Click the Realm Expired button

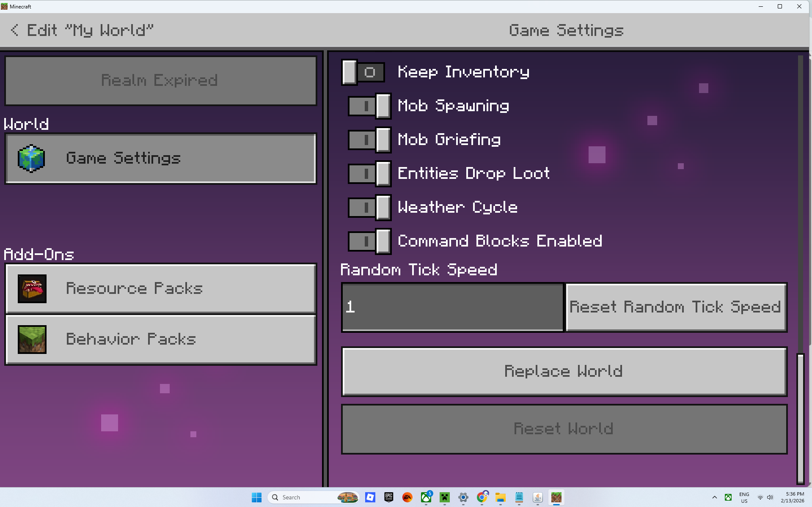161,80
